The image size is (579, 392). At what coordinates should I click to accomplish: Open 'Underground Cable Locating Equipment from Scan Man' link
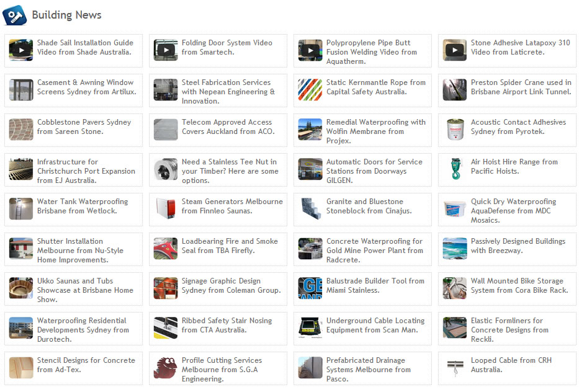375,325
